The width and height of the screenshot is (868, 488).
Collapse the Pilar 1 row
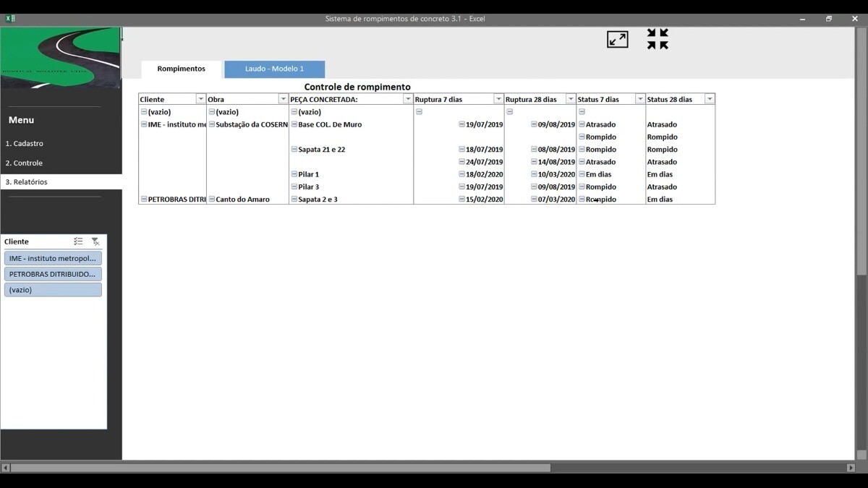click(294, 174)
